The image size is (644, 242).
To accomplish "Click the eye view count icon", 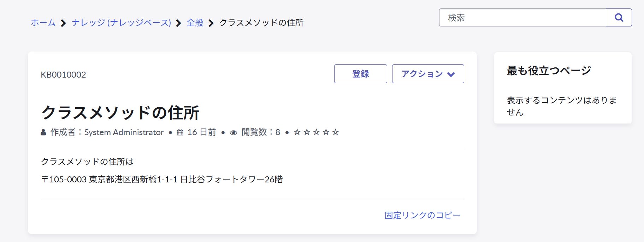I will coord(233,133).
